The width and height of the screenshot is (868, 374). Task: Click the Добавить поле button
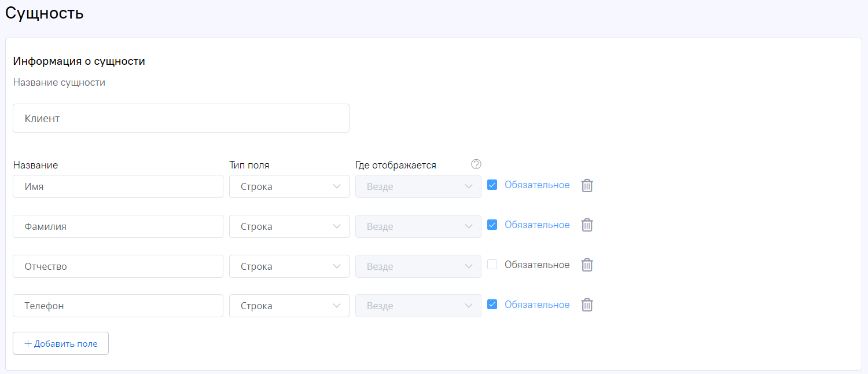click(x=61, y=343)
